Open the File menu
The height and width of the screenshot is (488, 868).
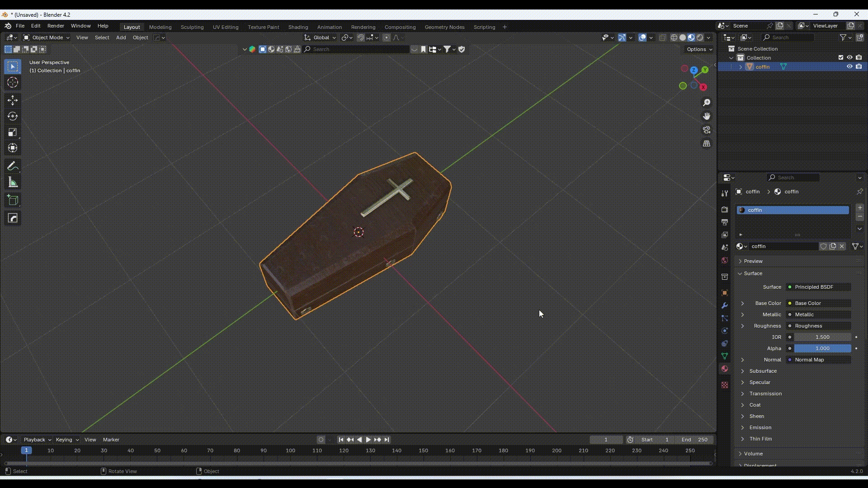pos(20,26)
